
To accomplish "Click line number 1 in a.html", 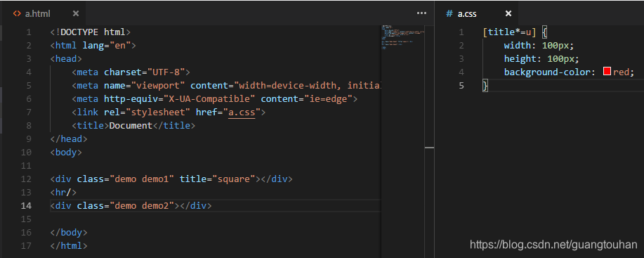I will [29, 32].
